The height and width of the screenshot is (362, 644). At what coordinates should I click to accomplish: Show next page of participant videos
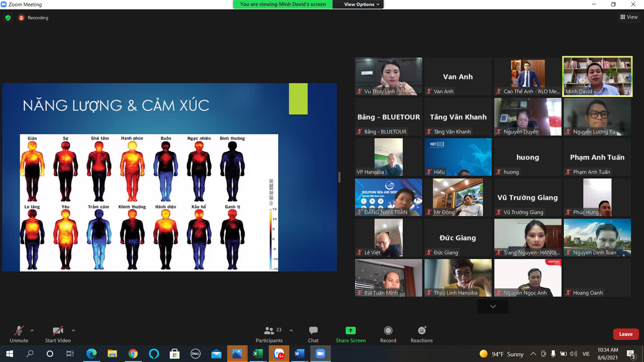(x=493, y=306)
